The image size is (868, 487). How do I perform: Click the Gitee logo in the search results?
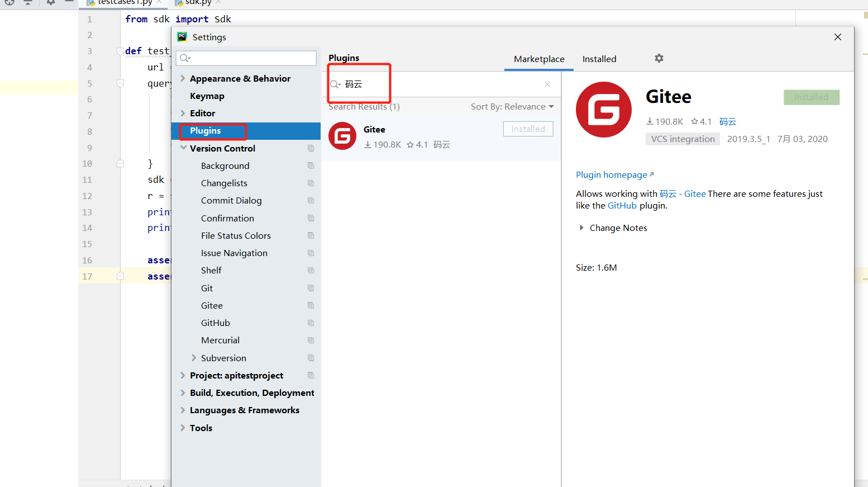point(342,136)
